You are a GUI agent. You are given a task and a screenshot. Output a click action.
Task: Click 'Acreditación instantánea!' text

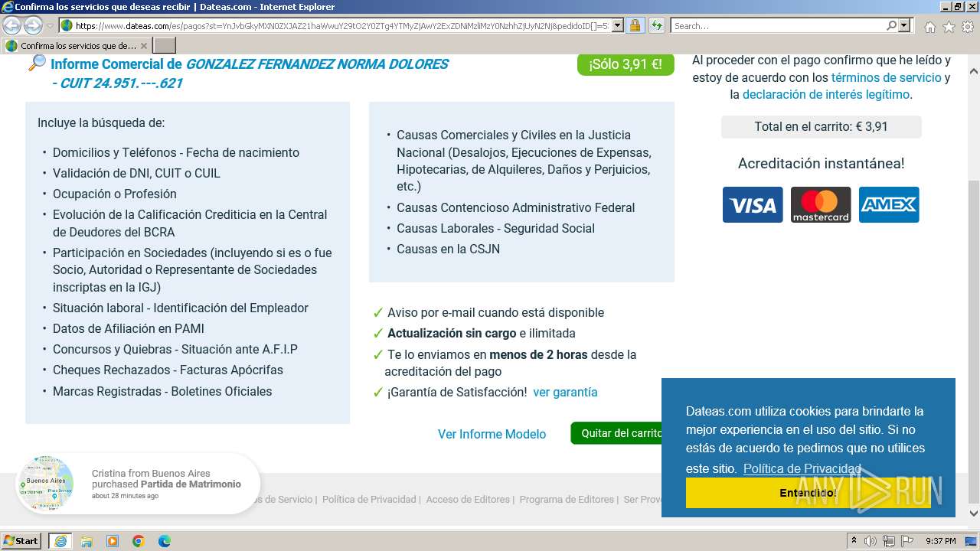[821, 163]
